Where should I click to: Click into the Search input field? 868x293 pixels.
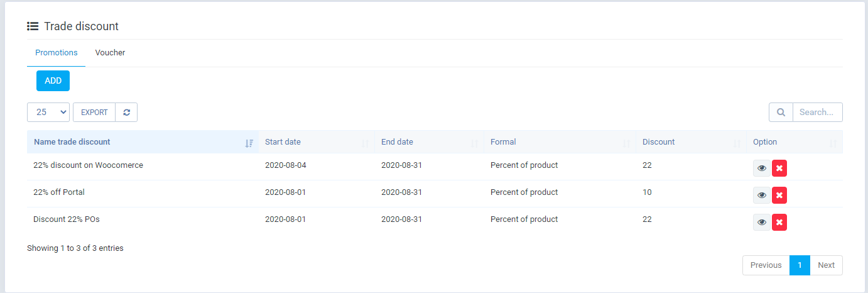coord(817,113)
